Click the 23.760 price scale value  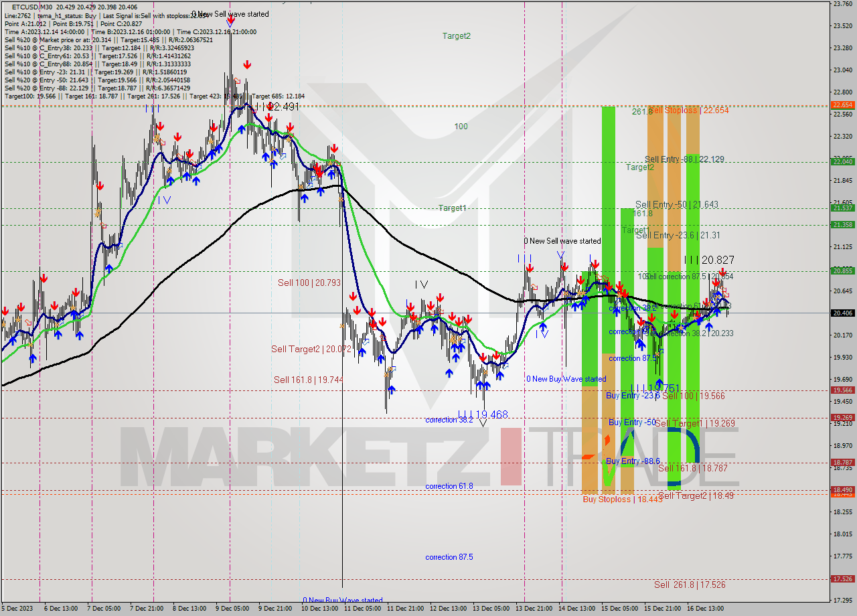coord(842,4)
